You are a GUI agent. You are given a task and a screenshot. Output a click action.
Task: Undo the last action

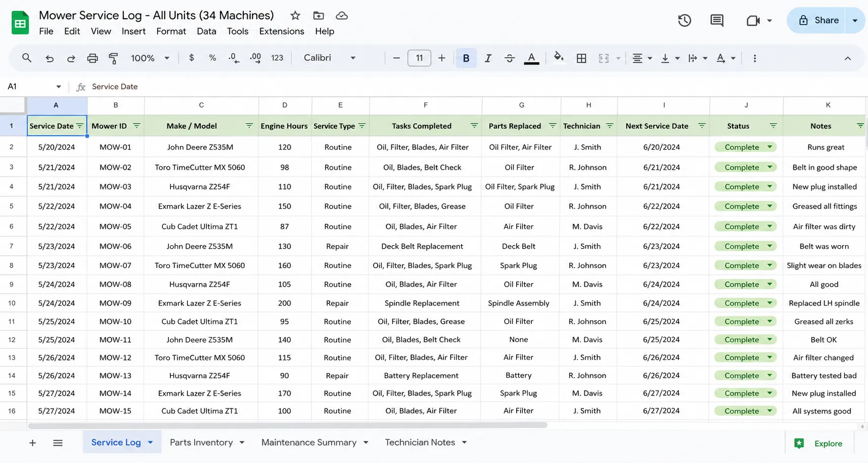[x=50, y=58]
